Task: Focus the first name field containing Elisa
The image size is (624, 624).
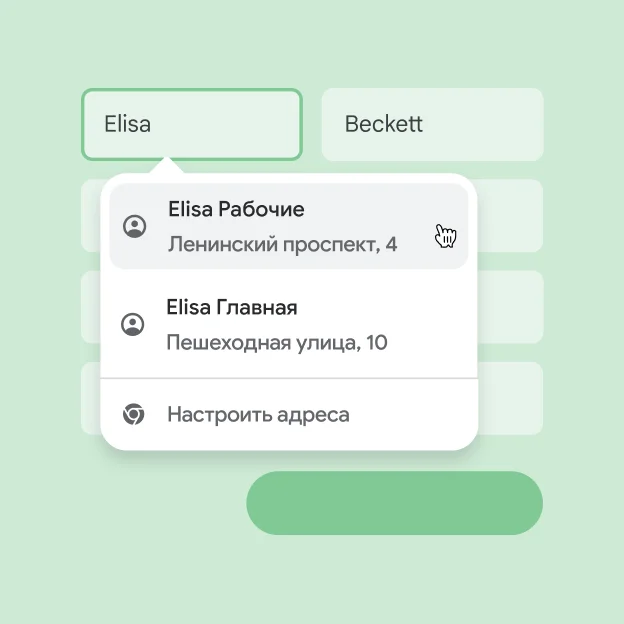Action: click(190, 124)
